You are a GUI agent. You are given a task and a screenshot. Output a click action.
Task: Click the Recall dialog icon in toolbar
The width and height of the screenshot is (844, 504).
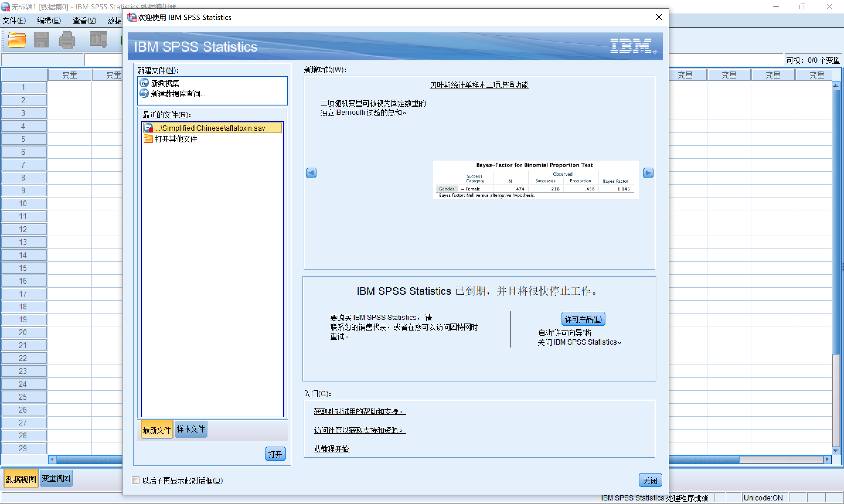[98, 40]
